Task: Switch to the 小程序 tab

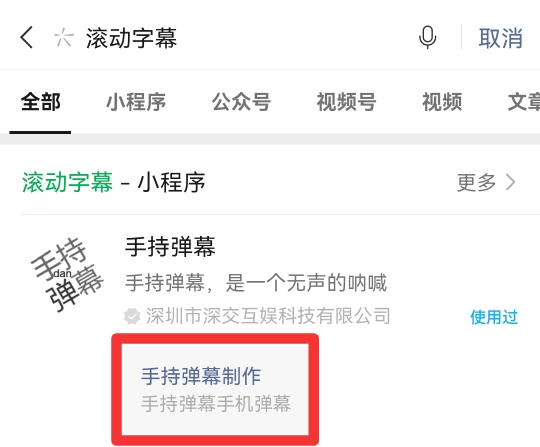Action: pos(136,102)
